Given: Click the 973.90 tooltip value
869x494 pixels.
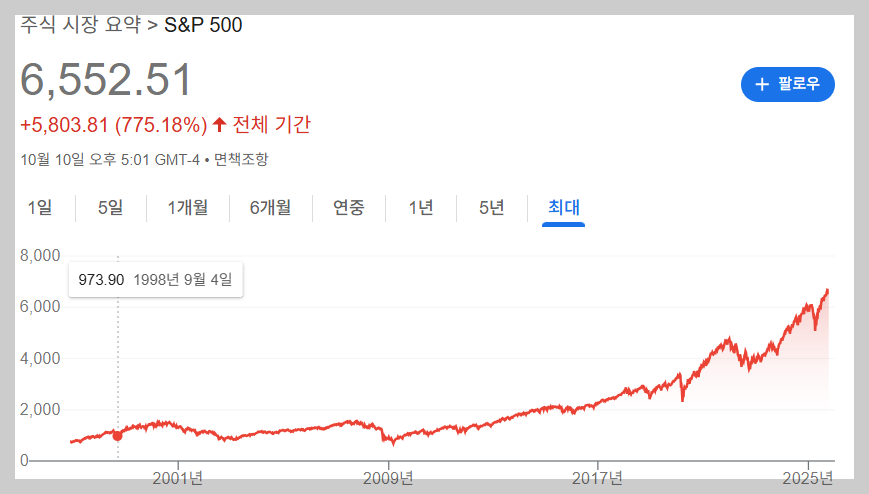Looking at the screenshot, I should (x=101, y=279).
